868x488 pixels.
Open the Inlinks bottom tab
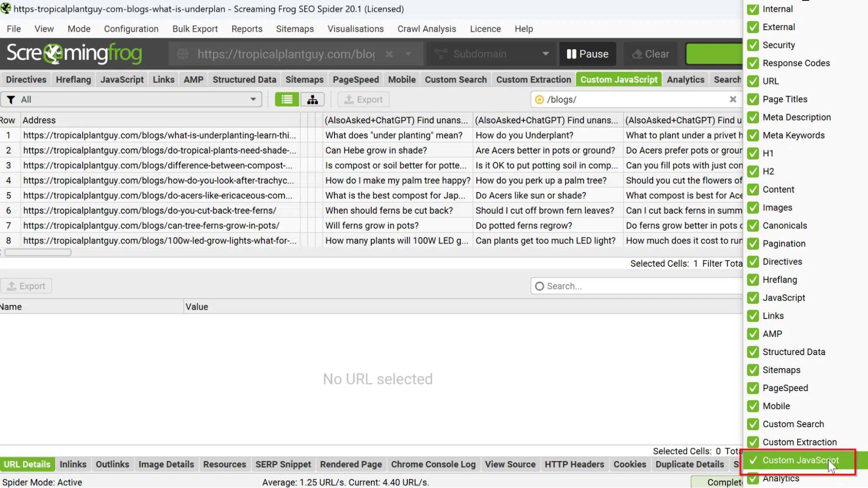(73, 464)
